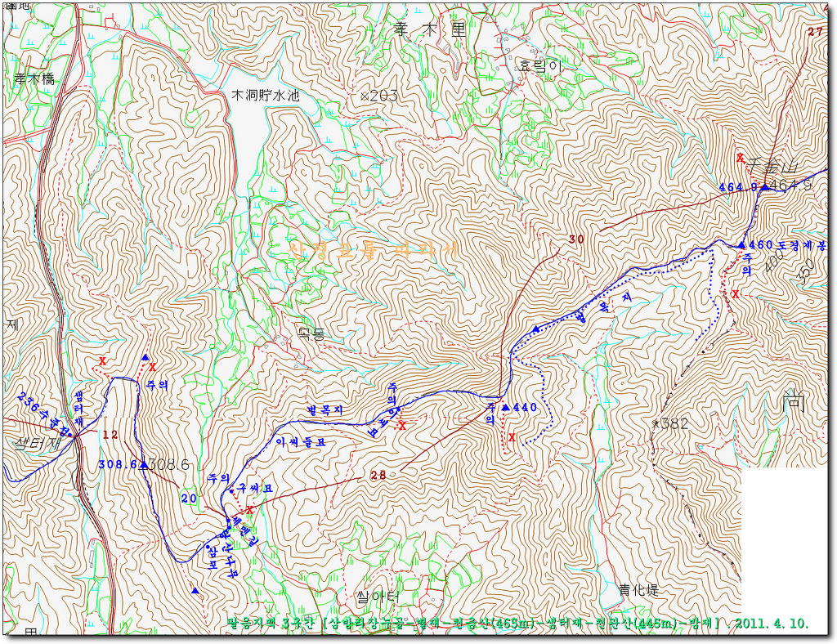Click the 孝木橋 bridge label
The height and width of the screenshot is (644, 837).
[34, 79]
